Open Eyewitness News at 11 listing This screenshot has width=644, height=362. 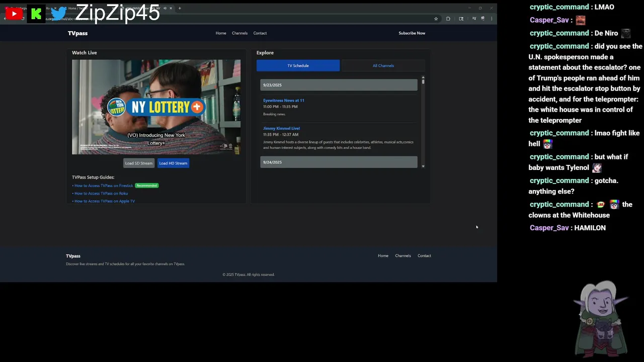point(284,100)
